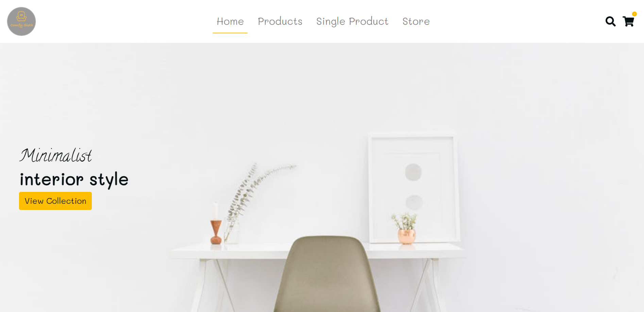Select Single Product in navigation
The image size is (644, 312).
coord(352,21)
